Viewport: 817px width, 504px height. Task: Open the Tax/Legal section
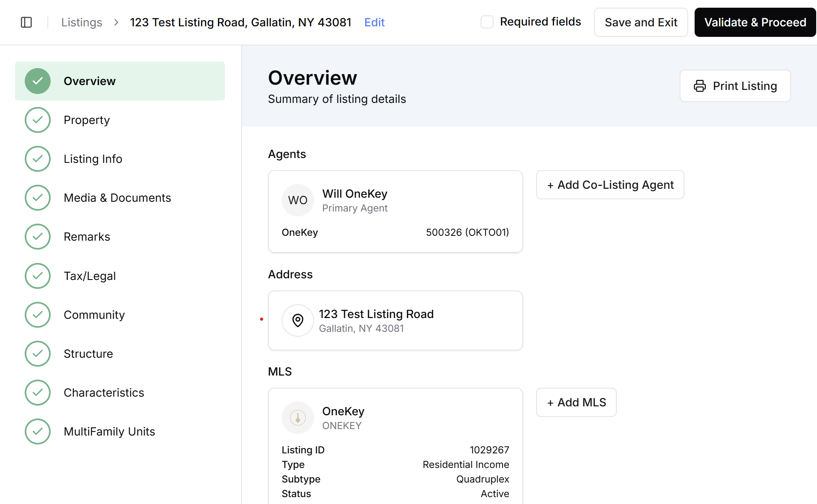click(x=120, y=276)
